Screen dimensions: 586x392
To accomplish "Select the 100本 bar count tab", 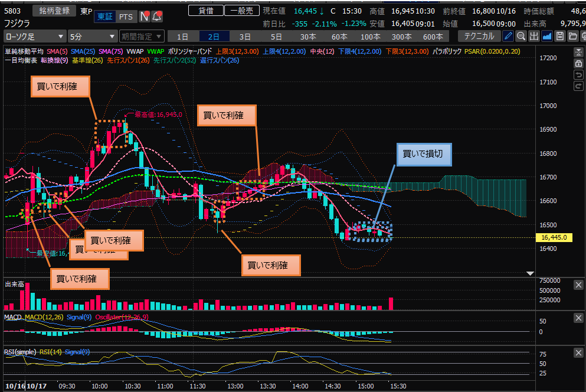I will click(370, 36).
